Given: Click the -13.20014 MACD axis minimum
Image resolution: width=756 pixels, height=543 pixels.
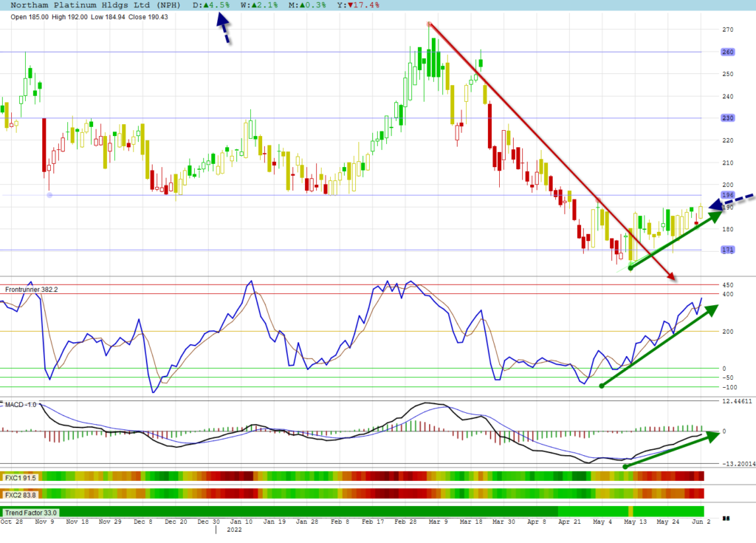Looking at the screenshot, I should 738,463.
